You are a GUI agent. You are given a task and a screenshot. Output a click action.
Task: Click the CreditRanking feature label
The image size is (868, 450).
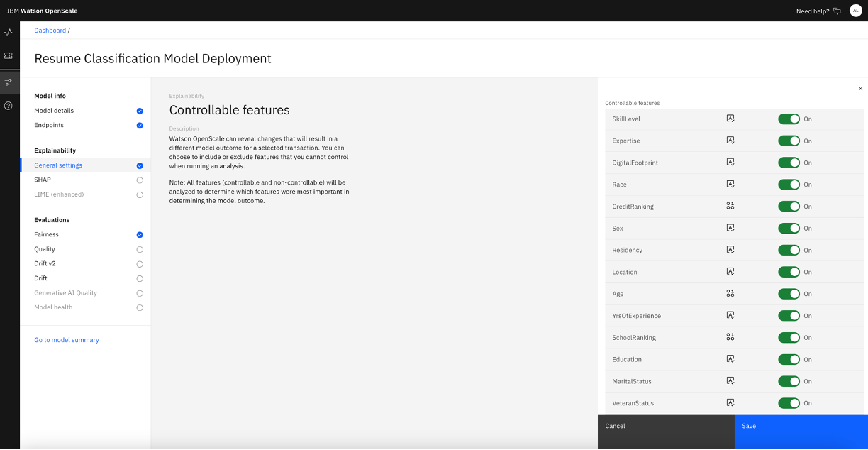click(x=633, y=207)
